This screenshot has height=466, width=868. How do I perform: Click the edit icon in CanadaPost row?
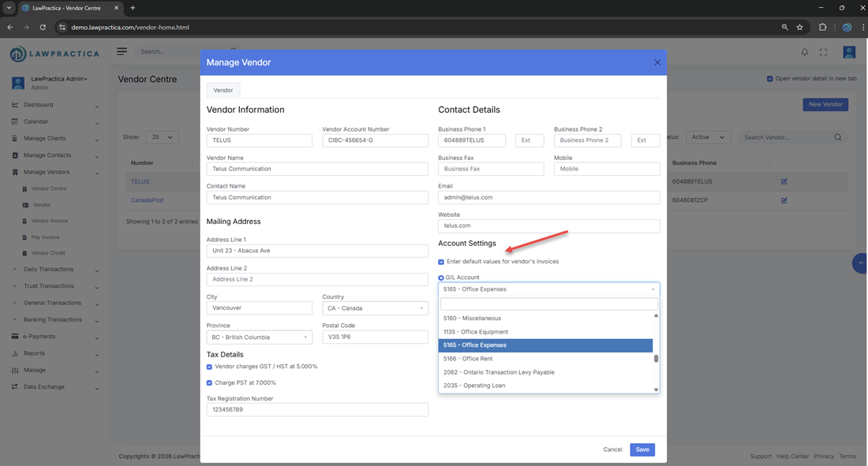tap(784, 200)
